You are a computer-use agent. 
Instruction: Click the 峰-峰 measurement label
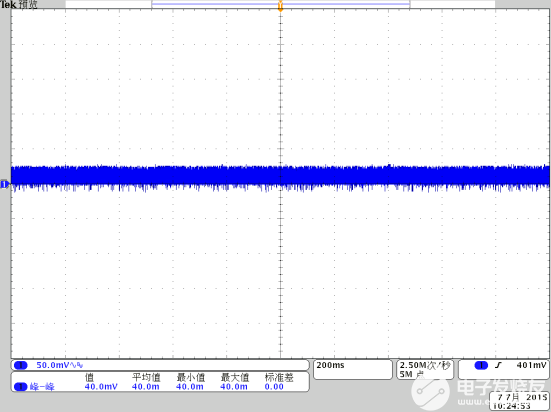(42, 387)
